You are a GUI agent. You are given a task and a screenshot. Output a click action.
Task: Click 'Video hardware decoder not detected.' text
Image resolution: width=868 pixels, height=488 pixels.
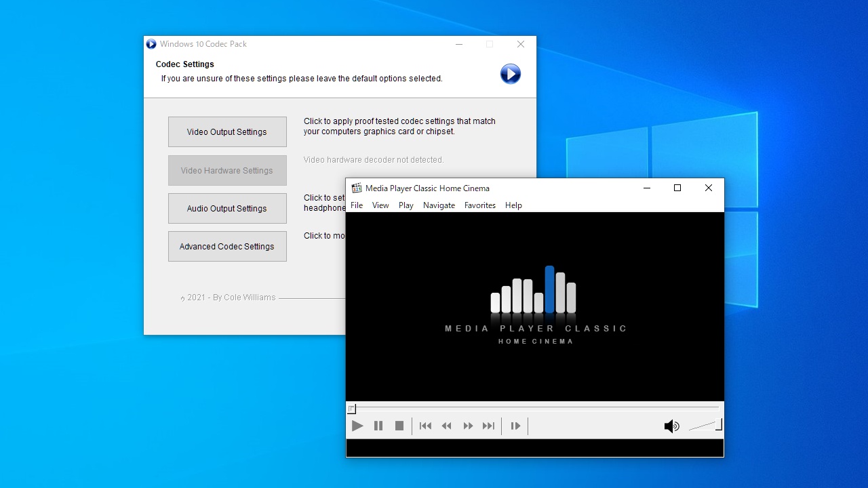pyautogui.click(x=374, y=160)
